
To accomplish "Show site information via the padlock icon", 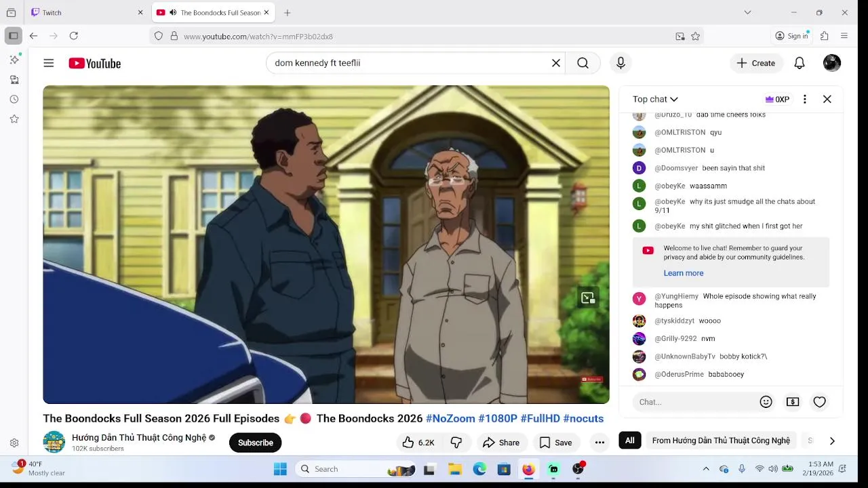I will pyautogui.click(x=174, y=37).
